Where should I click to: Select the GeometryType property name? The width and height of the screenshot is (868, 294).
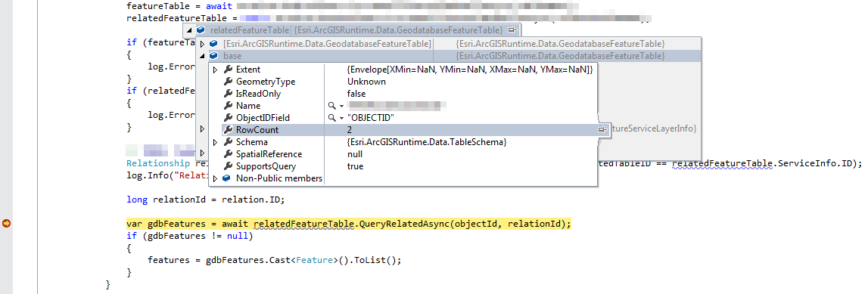[x=266, y=82]
